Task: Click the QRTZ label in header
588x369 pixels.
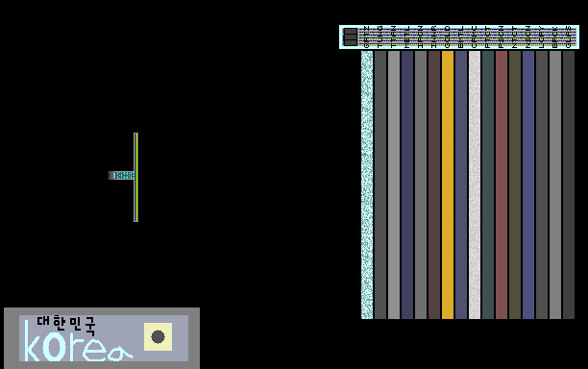Action: 367,37
